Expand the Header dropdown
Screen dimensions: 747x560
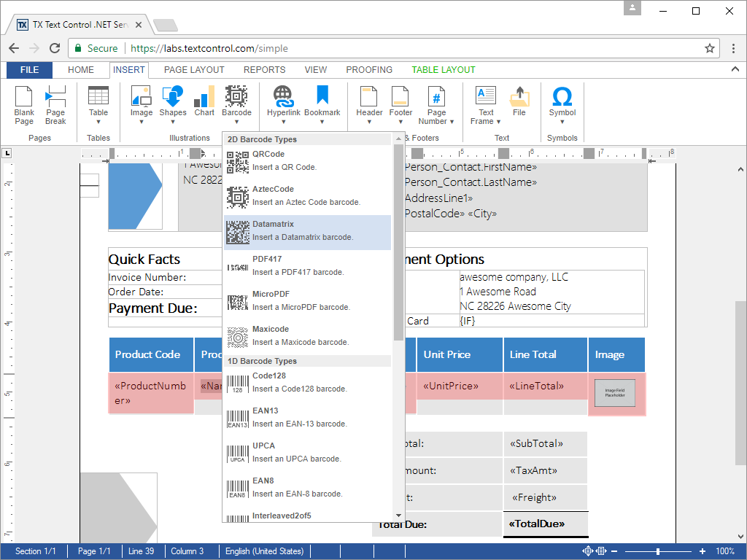369,105
